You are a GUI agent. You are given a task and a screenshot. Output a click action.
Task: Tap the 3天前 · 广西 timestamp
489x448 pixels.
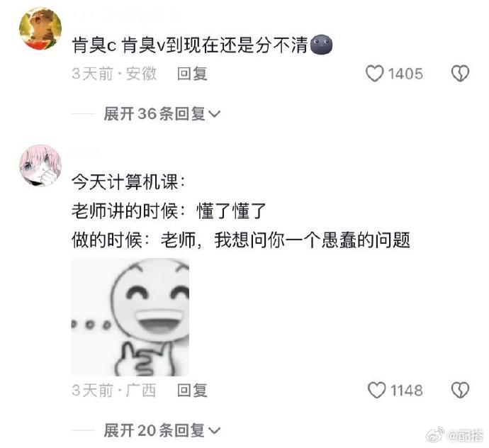pos(114,391)
